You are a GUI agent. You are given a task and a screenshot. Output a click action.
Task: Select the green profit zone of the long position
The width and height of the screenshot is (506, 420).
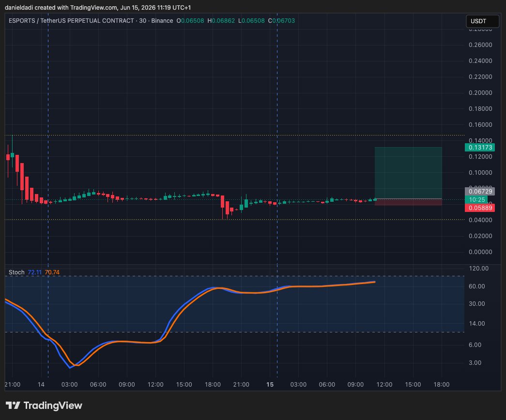click(408, 173)
